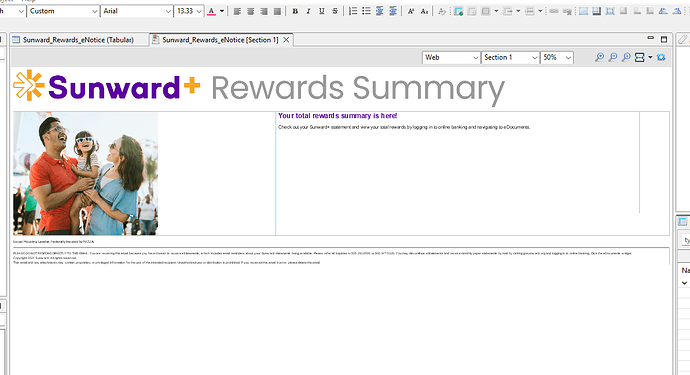690x375 pixels.
Task: Click the clear formatting icon
Action: click(442, 11)
